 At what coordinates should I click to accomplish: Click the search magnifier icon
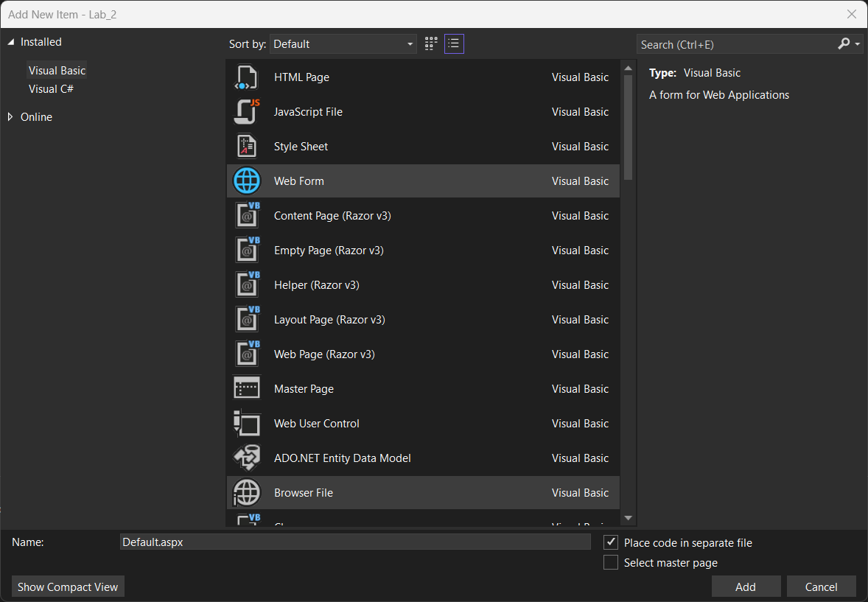tap(843, 43)
